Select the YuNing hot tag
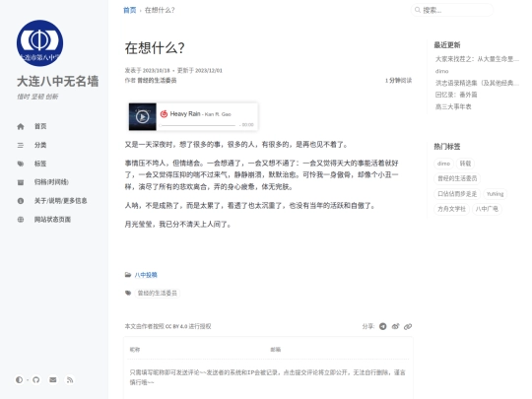Image resolution: width=532 pixels, height=399 pixels. [x=495, y=194]
